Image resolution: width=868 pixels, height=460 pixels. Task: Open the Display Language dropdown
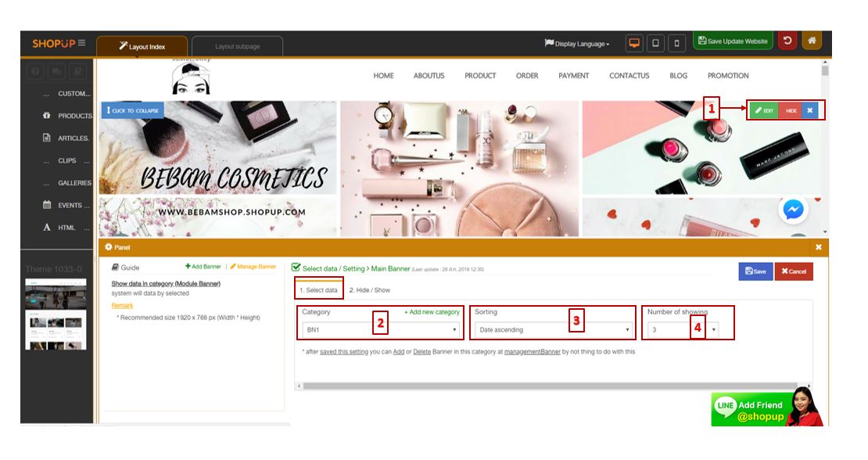[577, 43]
